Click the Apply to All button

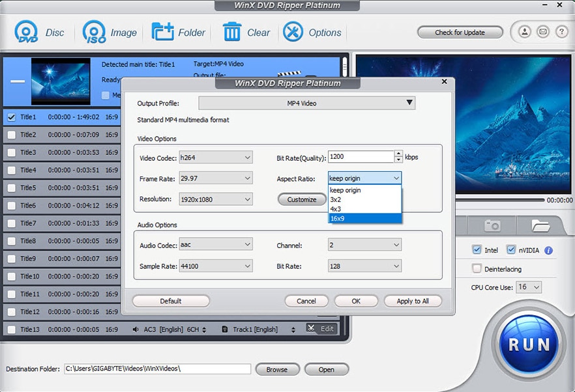[413, 301]
